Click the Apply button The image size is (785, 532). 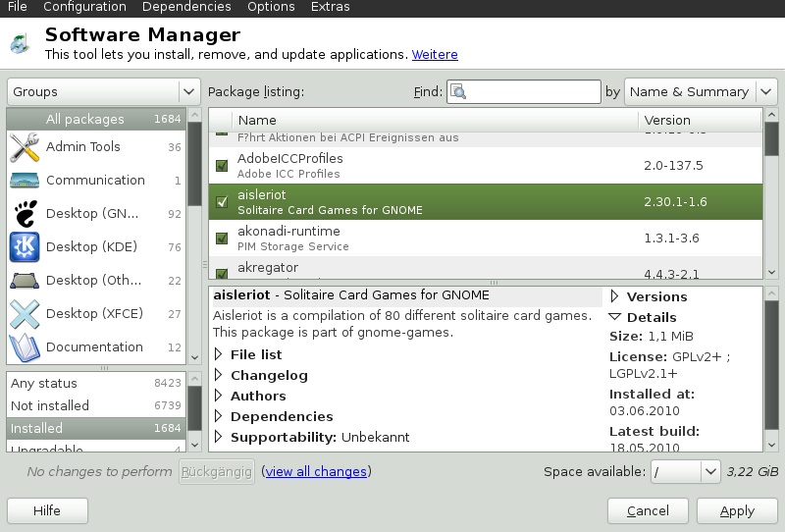tap(736, 510)
